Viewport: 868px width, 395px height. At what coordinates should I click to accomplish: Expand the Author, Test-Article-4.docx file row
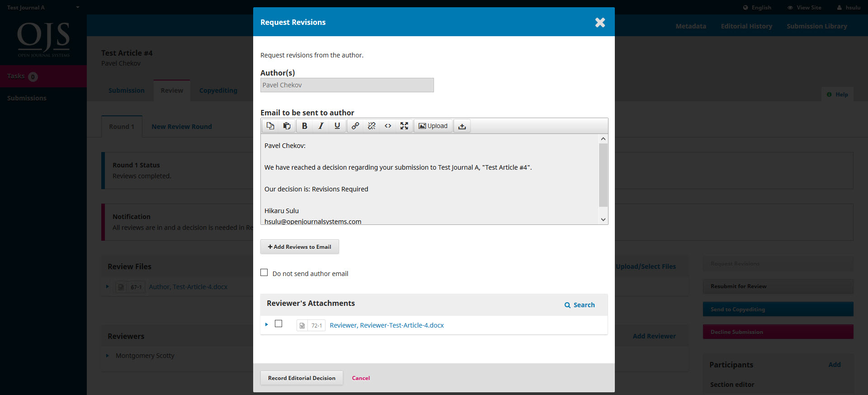click(x=107, y=286)
